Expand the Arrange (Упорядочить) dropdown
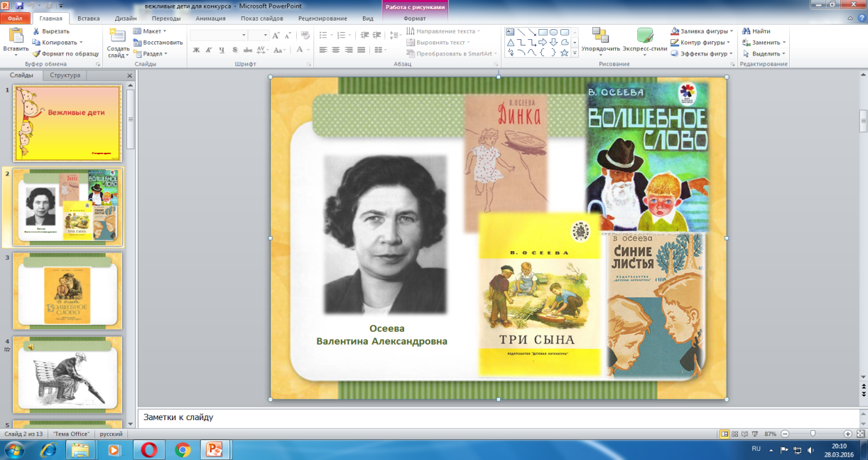Viewport: 868px width, 460px height. [600, 41]
